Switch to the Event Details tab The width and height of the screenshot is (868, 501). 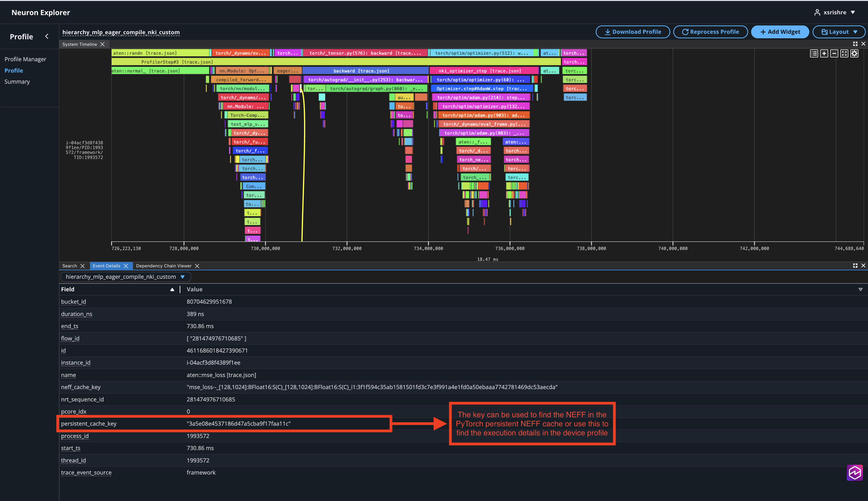point(106,266)
